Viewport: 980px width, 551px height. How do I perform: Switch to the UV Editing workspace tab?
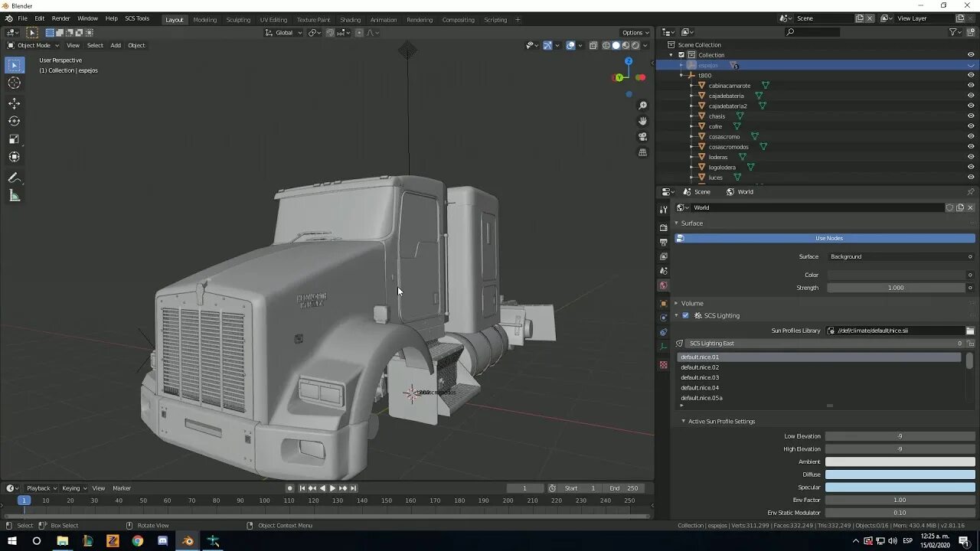(x=273, y=20)
